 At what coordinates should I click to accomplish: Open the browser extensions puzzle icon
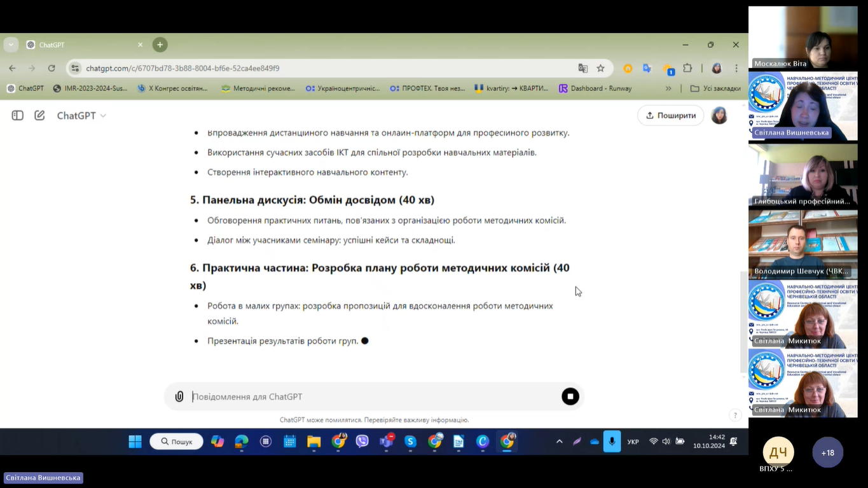pos(687,68)
